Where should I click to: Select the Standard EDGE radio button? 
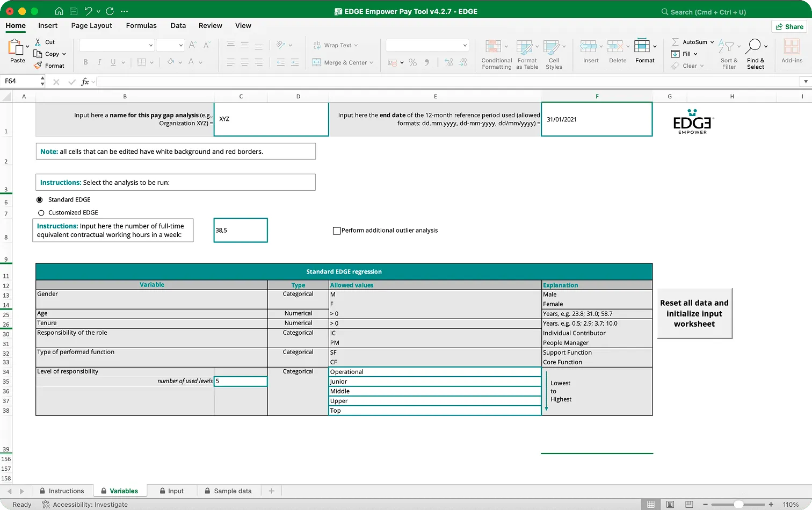[40, 199]
